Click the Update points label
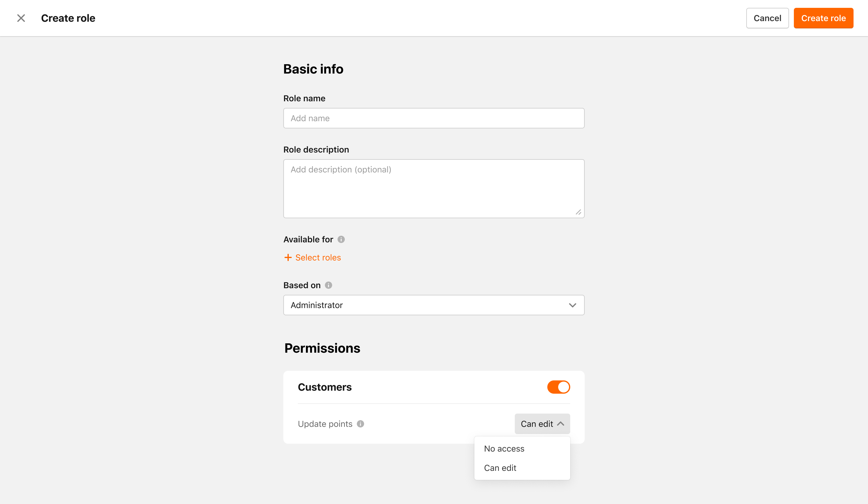Image resolution: width=868 pixels, height=504 pixels. [x=325, y=424]
